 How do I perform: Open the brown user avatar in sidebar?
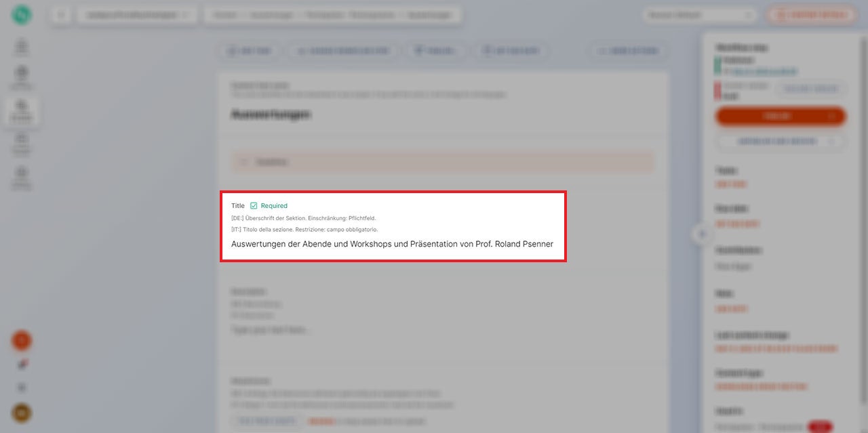coord(21,413)
